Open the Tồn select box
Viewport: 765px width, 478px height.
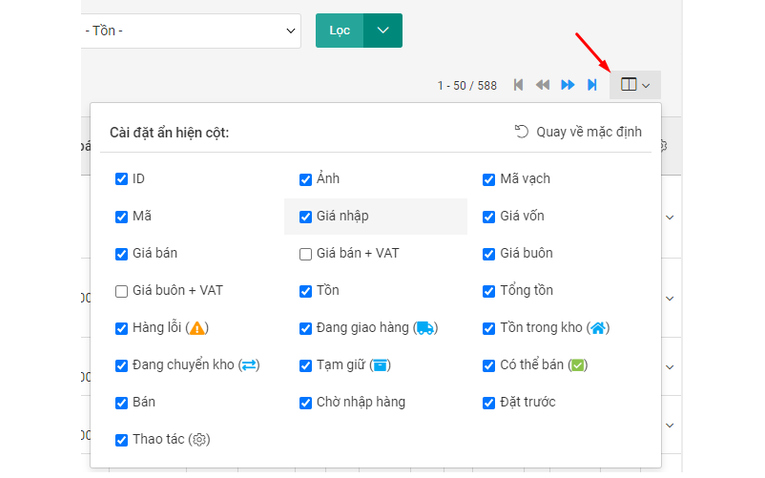(191, 31)
